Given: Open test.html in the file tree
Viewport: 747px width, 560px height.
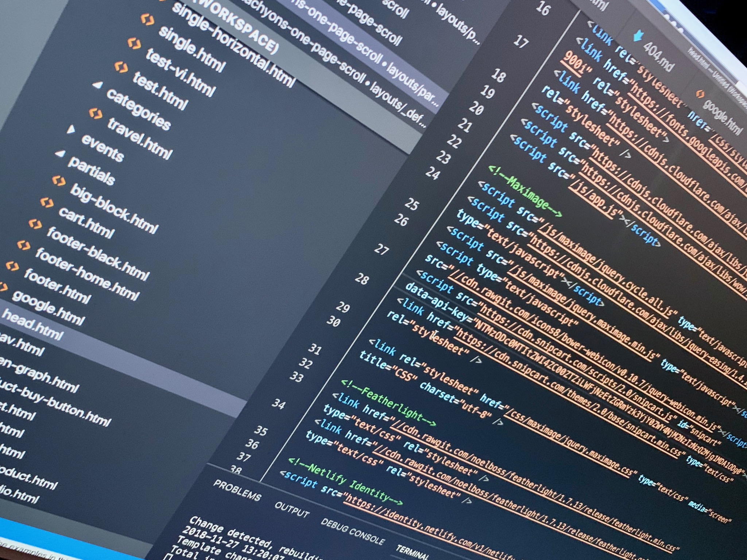Looking at the screenshot, I should coord(160,91).
